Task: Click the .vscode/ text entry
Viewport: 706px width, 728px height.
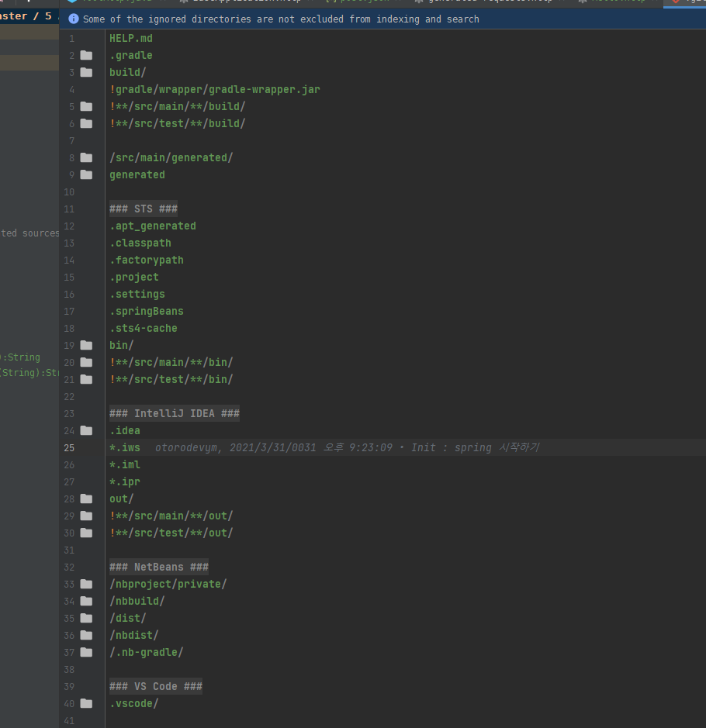Action: [134, 704]
